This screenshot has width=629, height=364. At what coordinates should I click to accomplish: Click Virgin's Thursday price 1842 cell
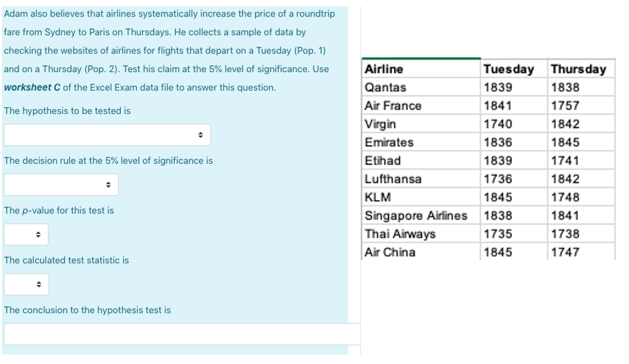point(581,124)
